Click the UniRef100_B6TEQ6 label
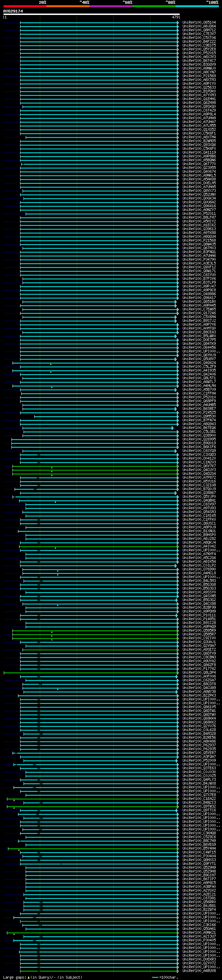The image size is (222, 980). pos(199,428)
